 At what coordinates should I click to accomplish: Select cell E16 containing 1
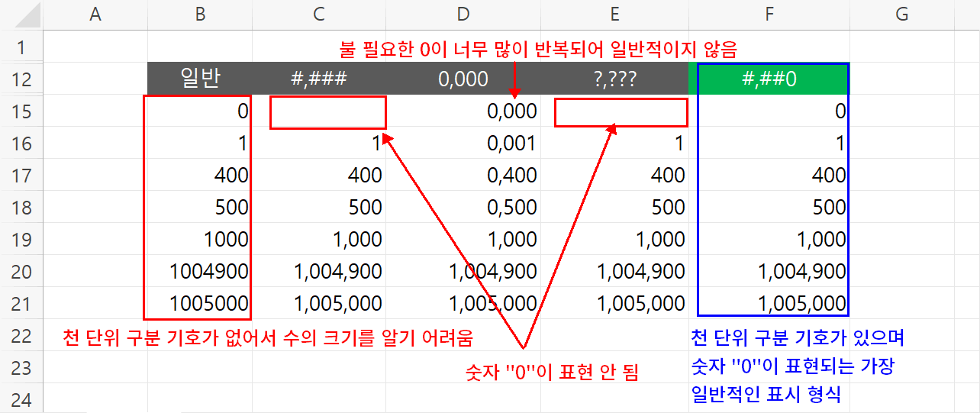pyautogui.click(x=614, y=143)
